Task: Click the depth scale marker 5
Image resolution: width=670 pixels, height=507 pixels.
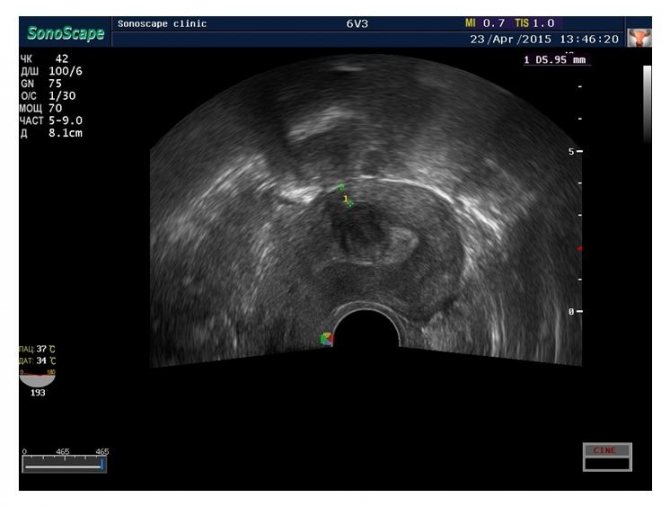Action: click(571, 151)
